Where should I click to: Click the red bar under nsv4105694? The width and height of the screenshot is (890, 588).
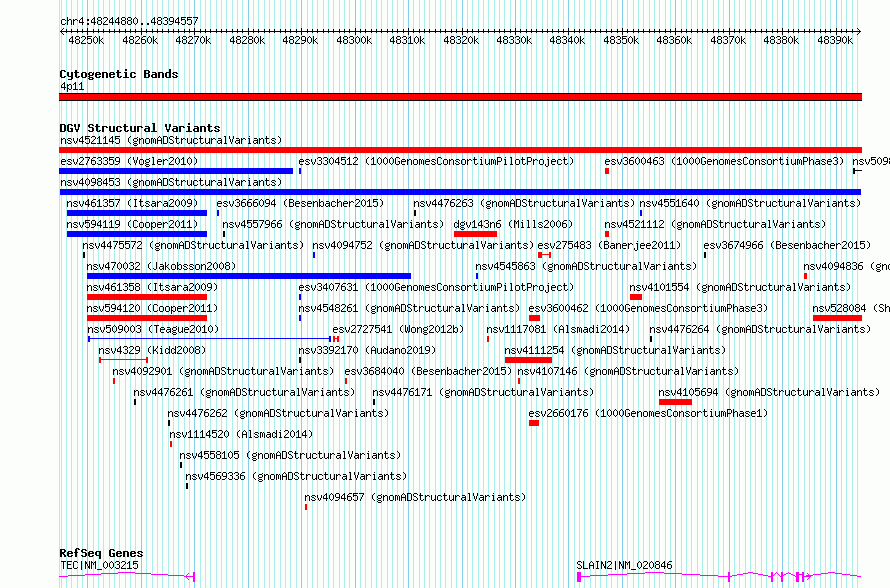pyautogui.click(x=675, y=402)
